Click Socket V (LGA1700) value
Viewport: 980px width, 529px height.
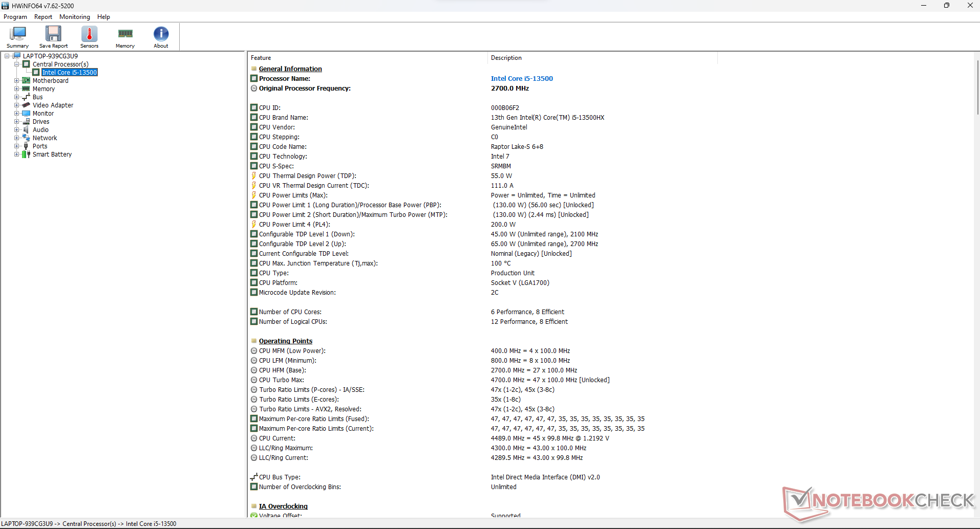click(520, 283)
